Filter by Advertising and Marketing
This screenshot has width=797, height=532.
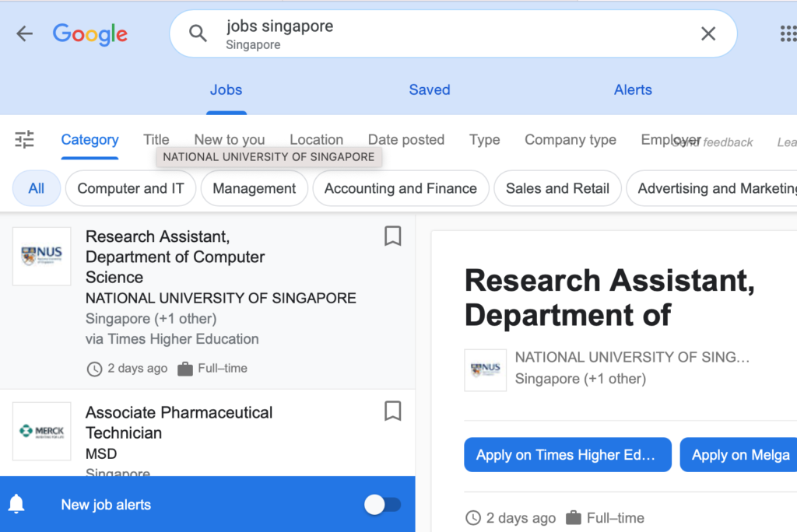click(712, 188)
